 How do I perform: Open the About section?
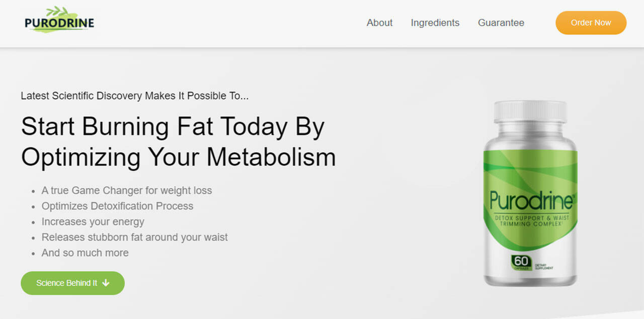[x=379, y=23]
